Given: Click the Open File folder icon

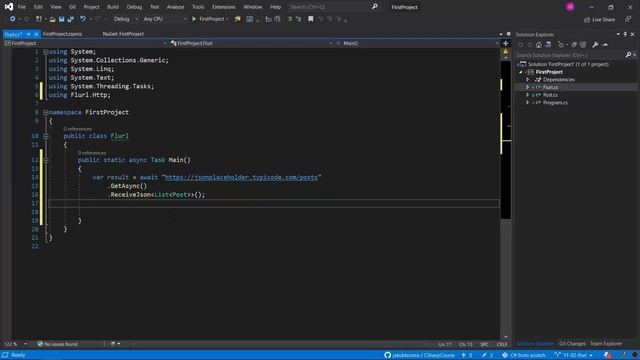Looking at the screenshot, I should [x=52, y=19].
